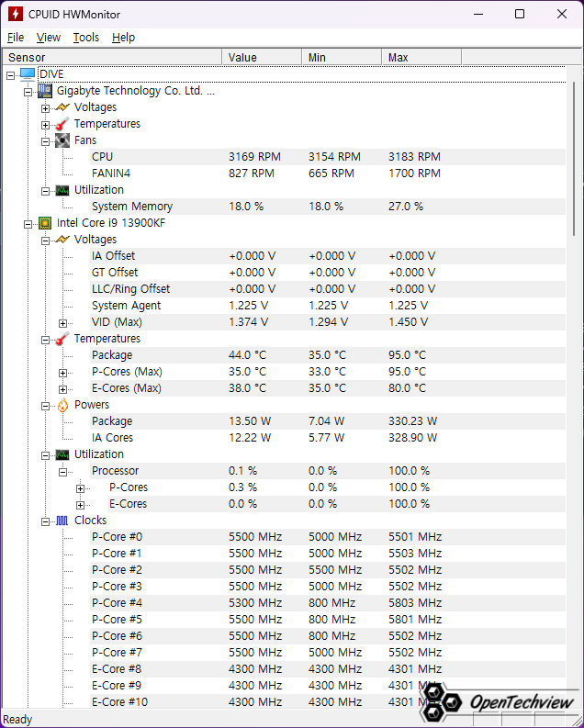584x728 pixels.
Task: Click the Clocks waveform icon
Action: click(62, 521)
